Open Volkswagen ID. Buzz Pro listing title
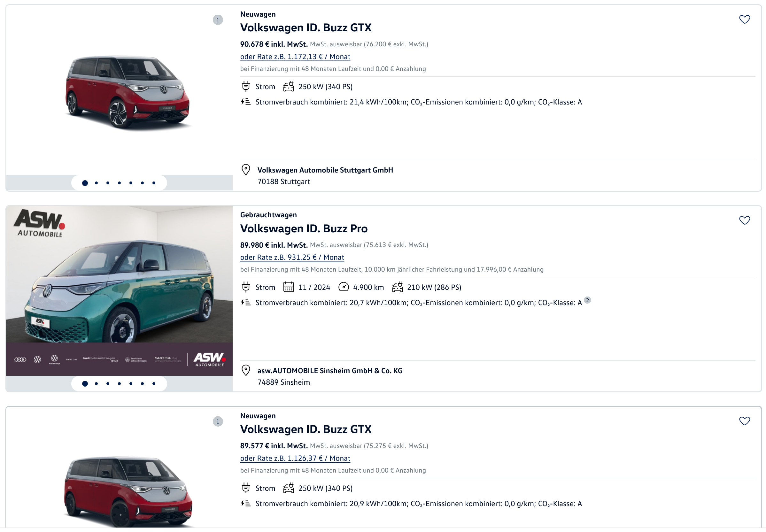The image size is (766, 532). 304,229
